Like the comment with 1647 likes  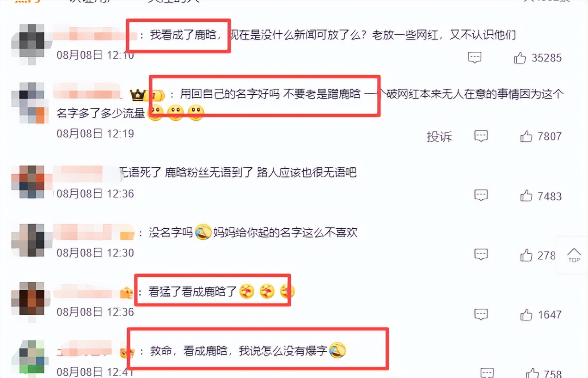(527, 315)
